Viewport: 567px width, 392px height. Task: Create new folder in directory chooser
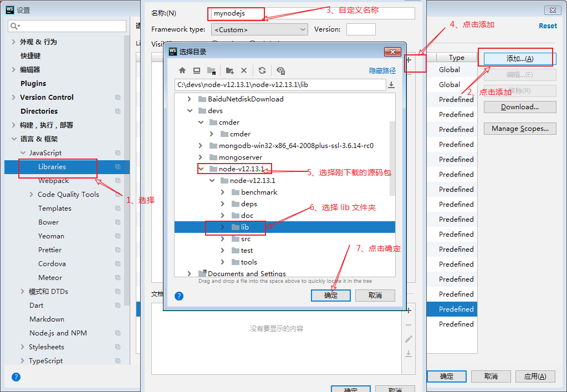click(x=229, y=70)
